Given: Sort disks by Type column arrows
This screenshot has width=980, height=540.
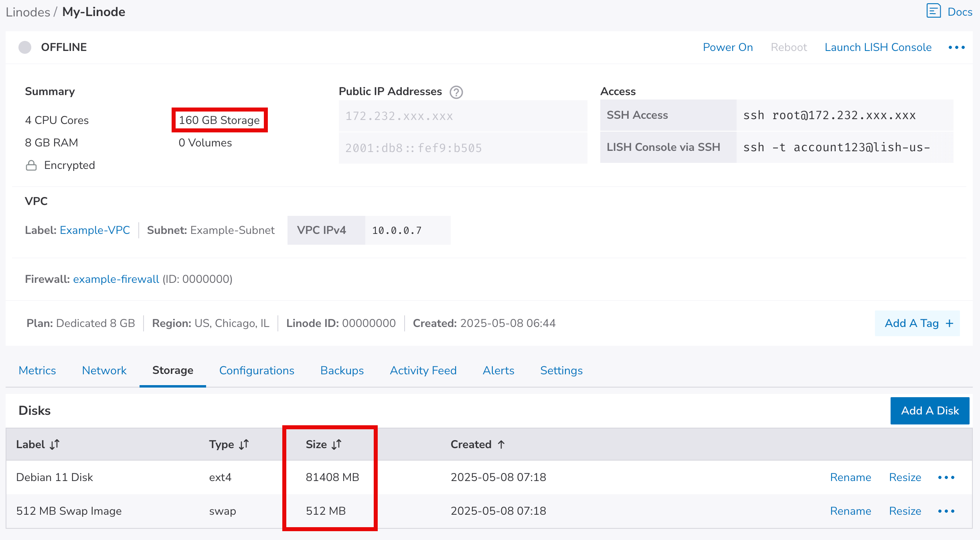Looking at the screenshot, I should point(244,445).
